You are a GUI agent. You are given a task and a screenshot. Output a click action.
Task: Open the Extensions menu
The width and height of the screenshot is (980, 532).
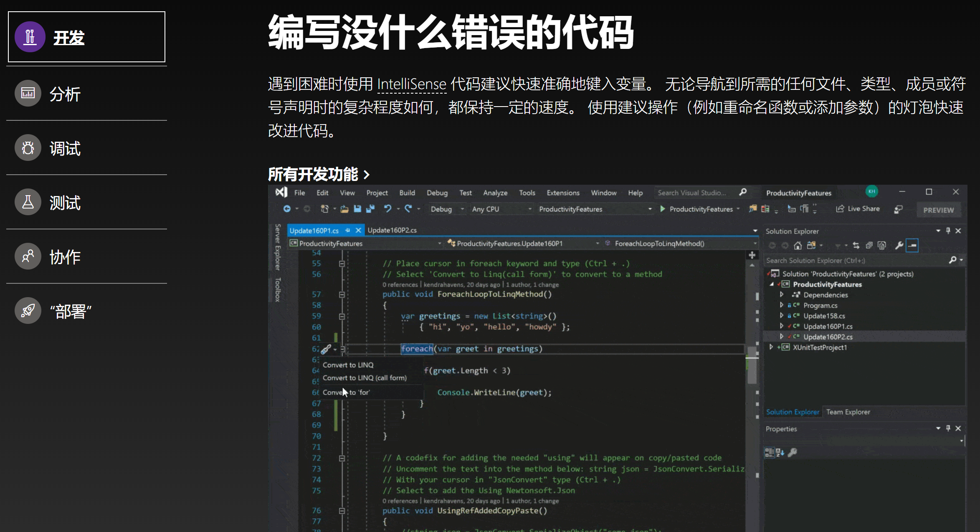click(x=563, y=193)
